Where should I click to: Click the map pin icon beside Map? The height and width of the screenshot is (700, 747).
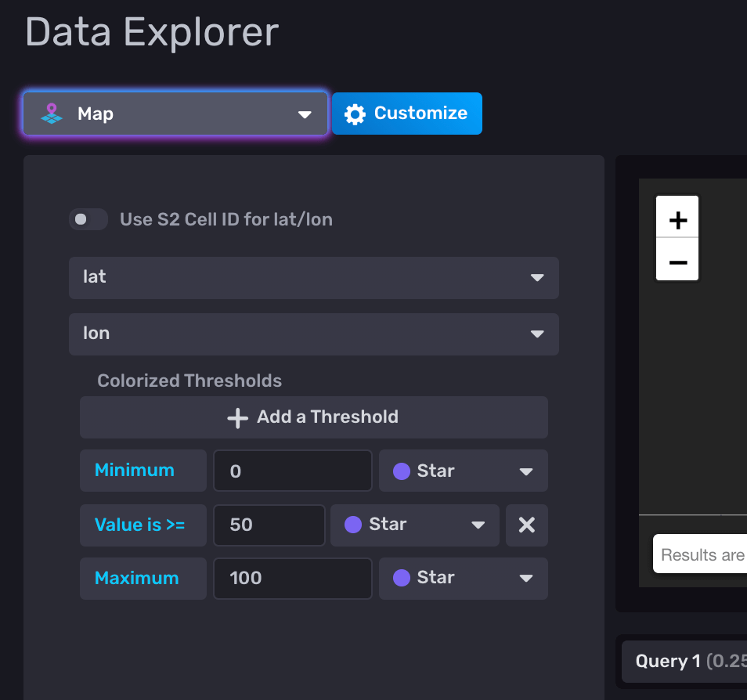[x=51, y=113]
